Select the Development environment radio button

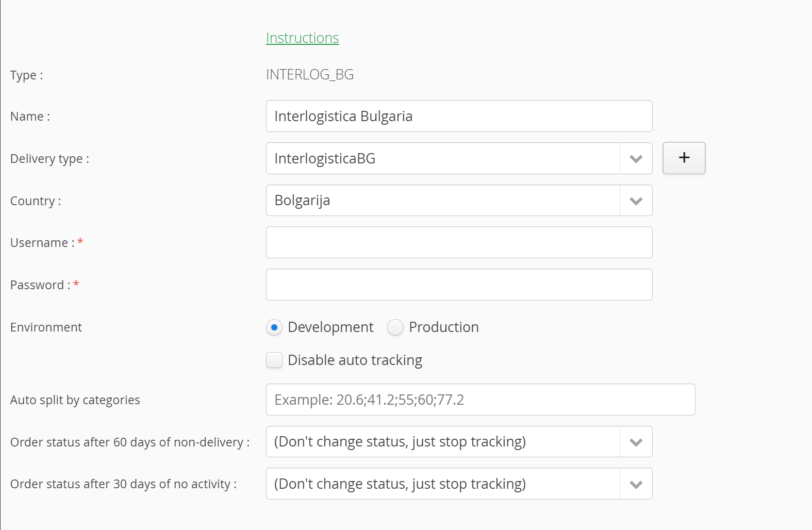(x=274, y=327)
